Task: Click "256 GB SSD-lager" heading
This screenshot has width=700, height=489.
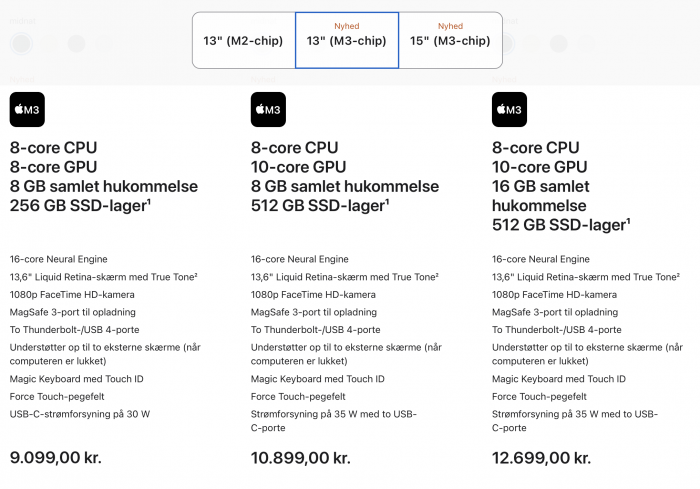Action: (80, 205)
